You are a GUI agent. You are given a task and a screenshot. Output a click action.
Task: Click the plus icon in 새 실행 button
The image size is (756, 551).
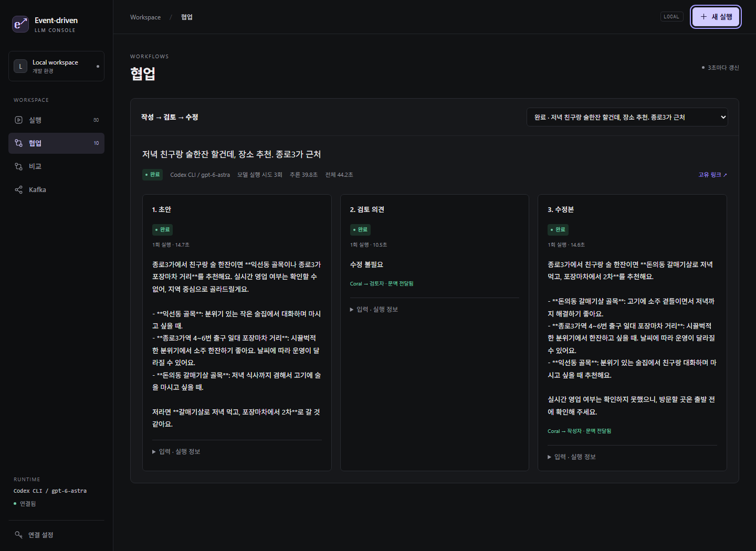704,17
